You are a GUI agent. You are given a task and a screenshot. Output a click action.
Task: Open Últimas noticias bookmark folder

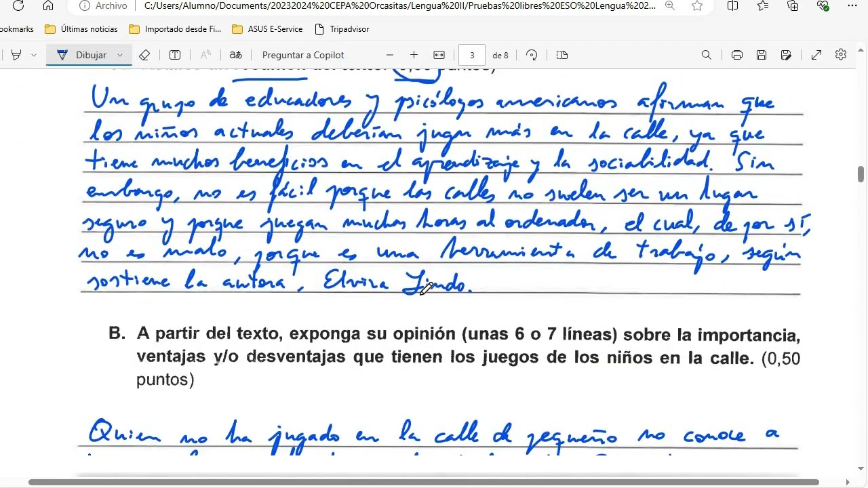click(81, 29)
